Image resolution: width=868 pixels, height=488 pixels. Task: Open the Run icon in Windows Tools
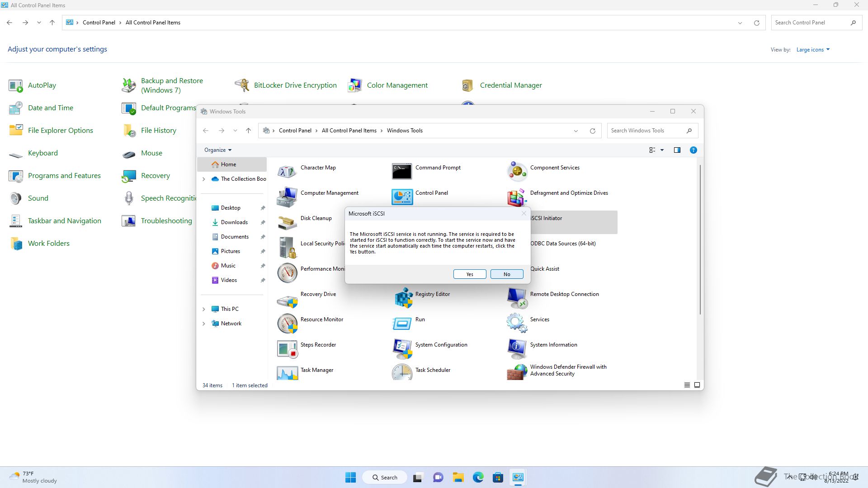pos(402,324)
